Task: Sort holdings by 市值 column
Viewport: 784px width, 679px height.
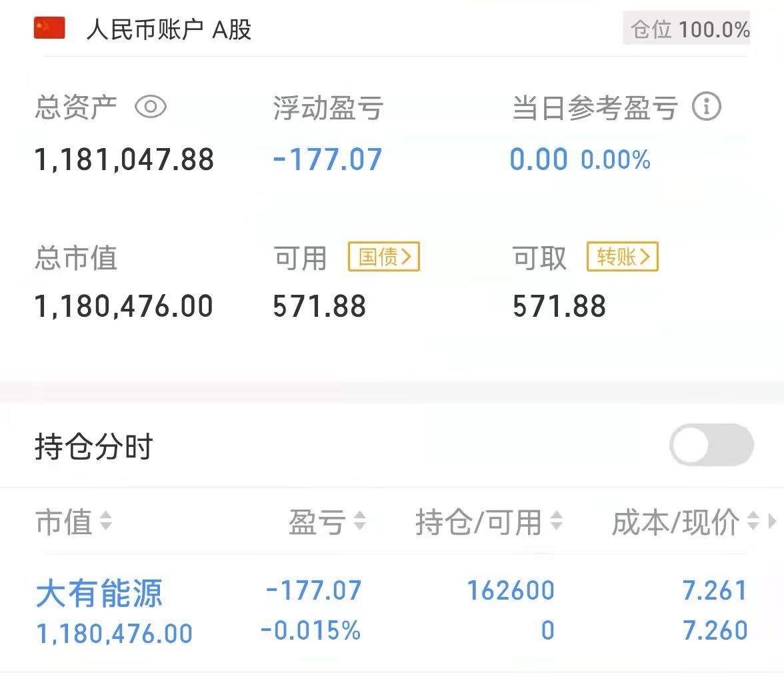Action: point(73,522)
